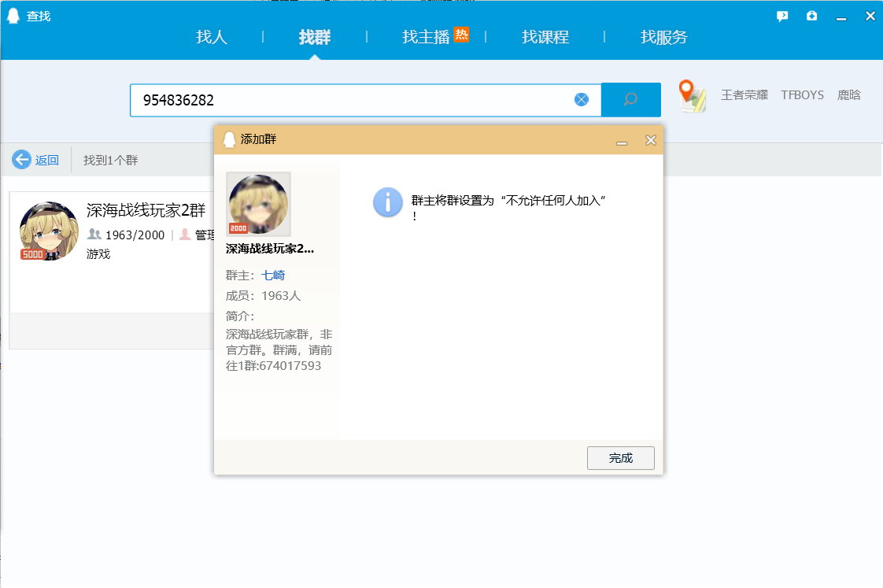This screenshot has height=588, width=883.
Task: Search the hot keyword TFBOYS
Action: pyautogui.click(x=802, y=94)
